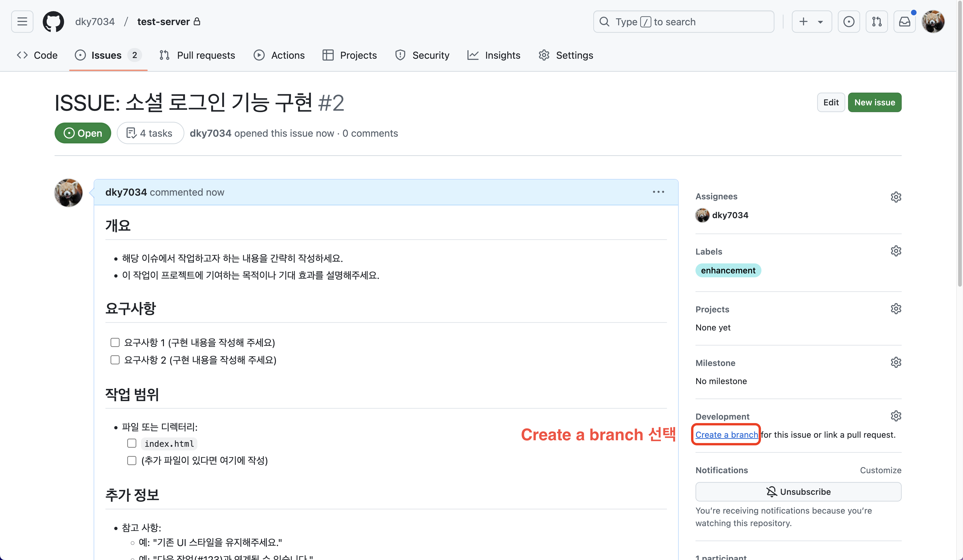
Task: Check the 요구사항 2 task checkbox
Action: 115,360
